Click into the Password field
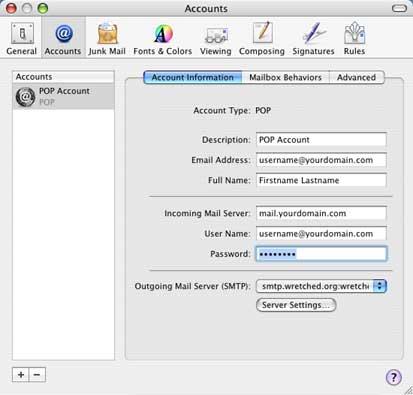413x395 pixels. tap(321, 254)
